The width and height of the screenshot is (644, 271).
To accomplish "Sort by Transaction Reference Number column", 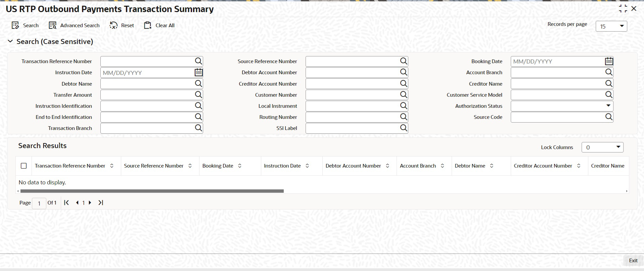I will click(x=112, y=166).
